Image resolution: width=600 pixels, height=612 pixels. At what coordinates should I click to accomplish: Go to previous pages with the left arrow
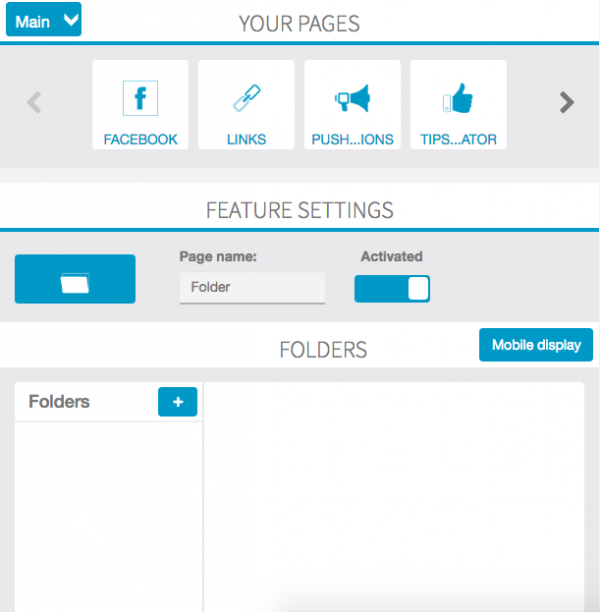(34, 102)
